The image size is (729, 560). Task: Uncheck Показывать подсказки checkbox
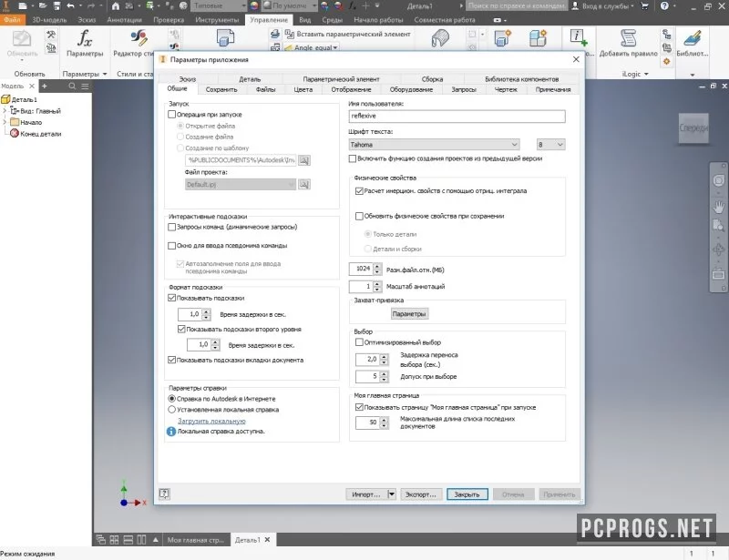(x=171, y=298)
